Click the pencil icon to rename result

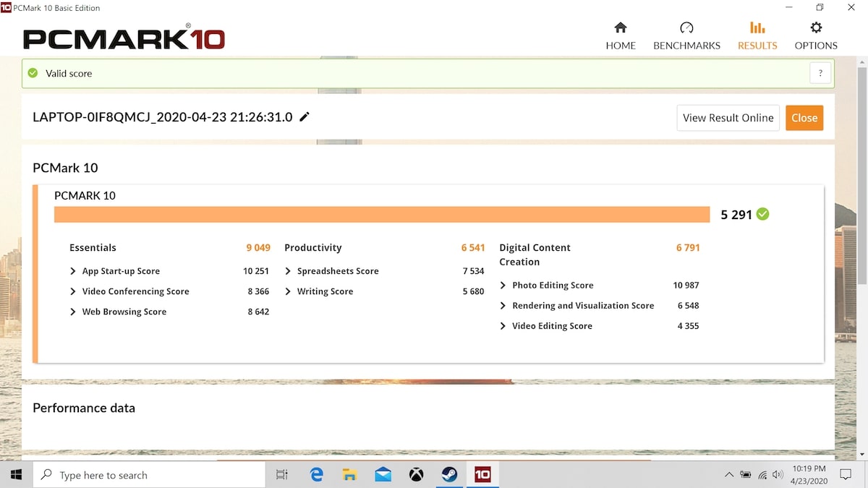coord(305,117)
